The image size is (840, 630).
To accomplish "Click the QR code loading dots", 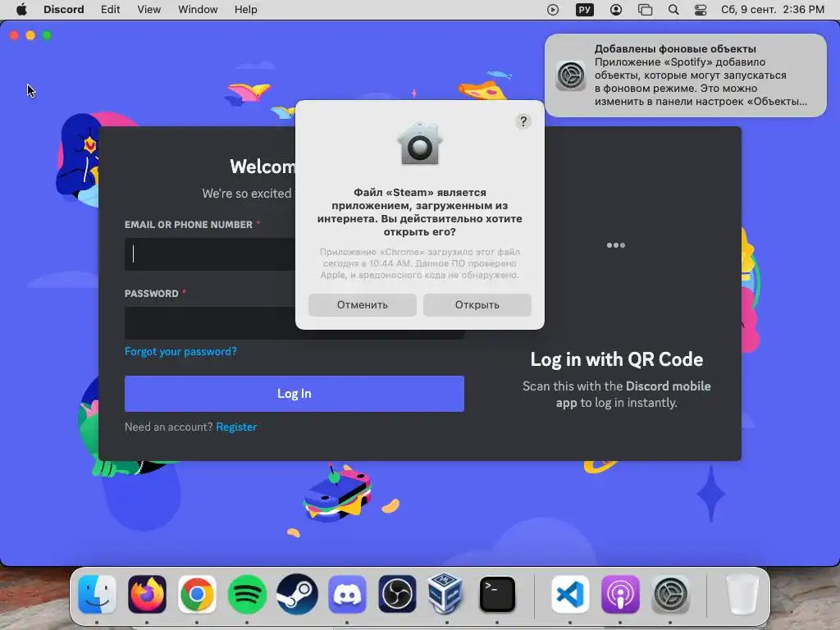I will (x=616, y=245).
